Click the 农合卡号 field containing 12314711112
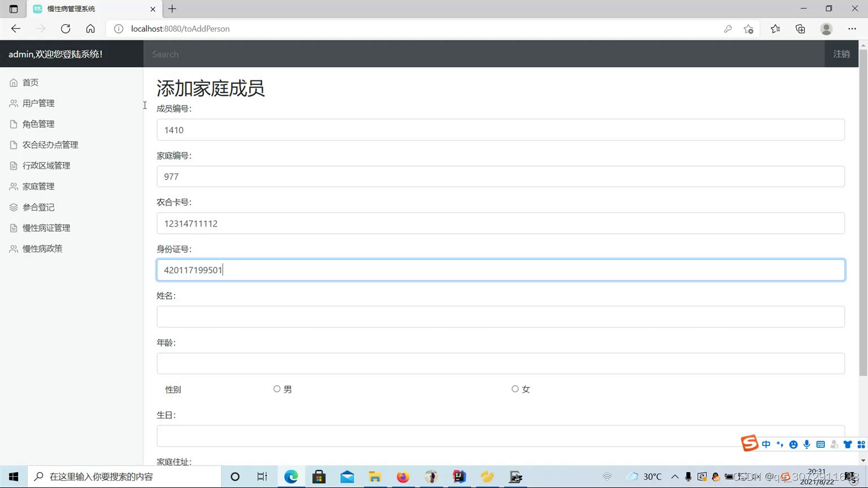 (x=501, y=224)
